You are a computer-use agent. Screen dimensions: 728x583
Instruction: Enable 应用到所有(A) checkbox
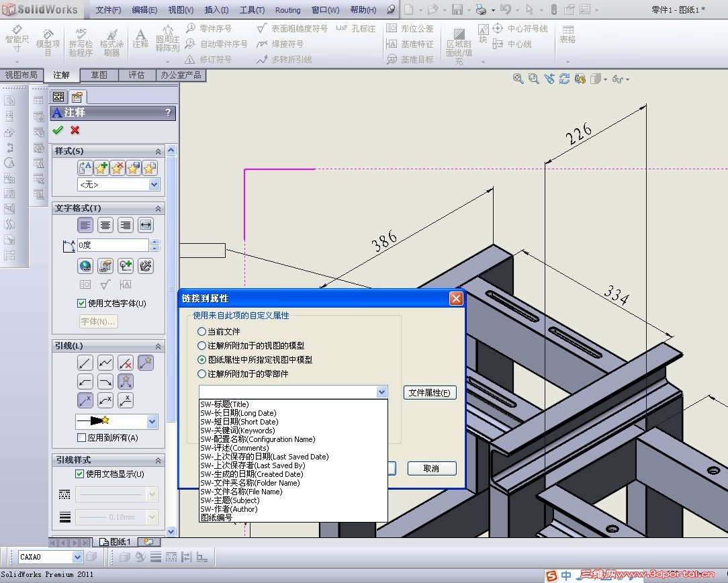pyautogui.click(x=81, y=438)
